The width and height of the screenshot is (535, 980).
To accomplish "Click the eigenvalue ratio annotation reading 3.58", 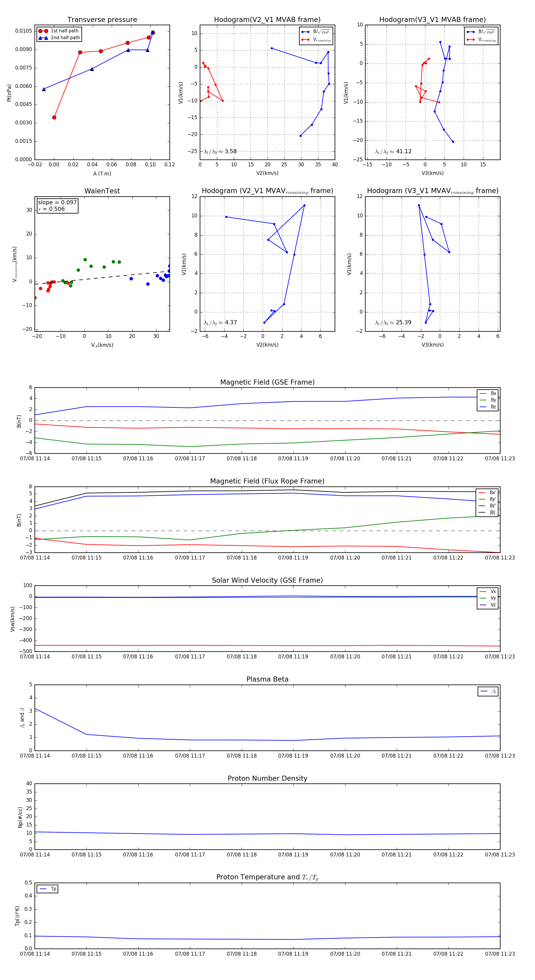I will point(220,151).
